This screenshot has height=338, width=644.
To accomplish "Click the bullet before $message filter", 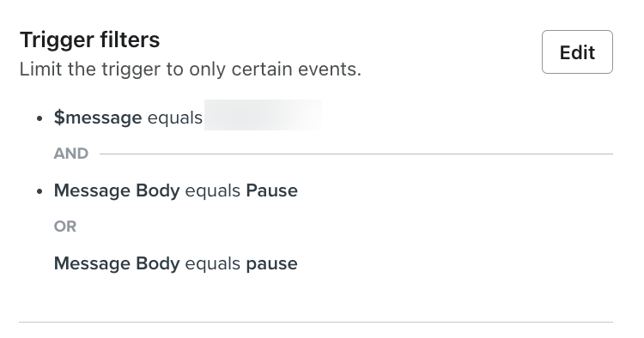I will 39,118.
